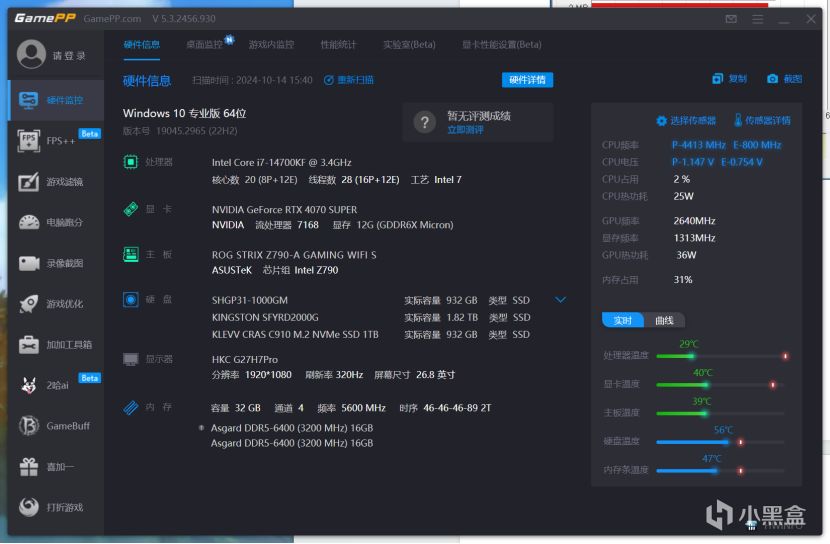
Task: Click ROG STRIX Z790-A GAMING WIFI S text
Action: click(294, 255)
